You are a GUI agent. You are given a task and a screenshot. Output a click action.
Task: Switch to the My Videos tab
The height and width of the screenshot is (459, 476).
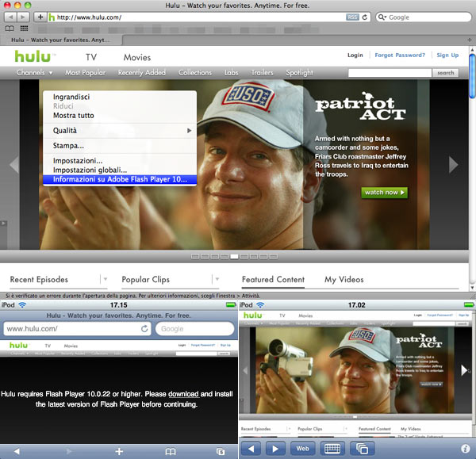tap(344, 279)
